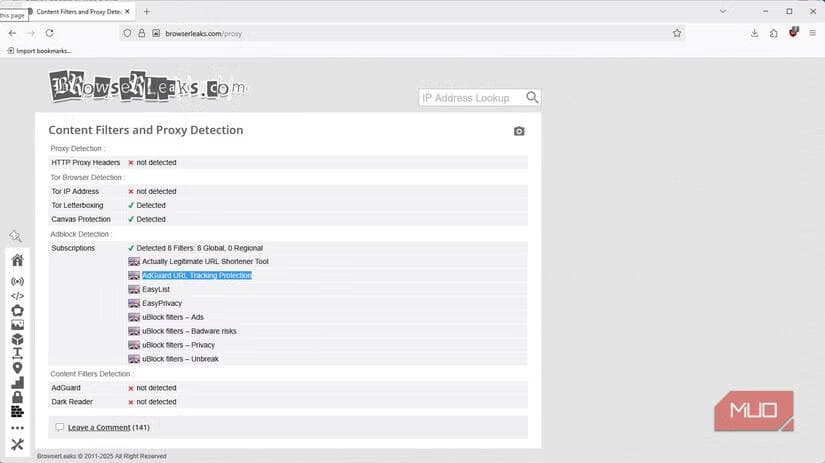
Task: Open the geolocation pin icon in sidebar
Action: (17, 368)
